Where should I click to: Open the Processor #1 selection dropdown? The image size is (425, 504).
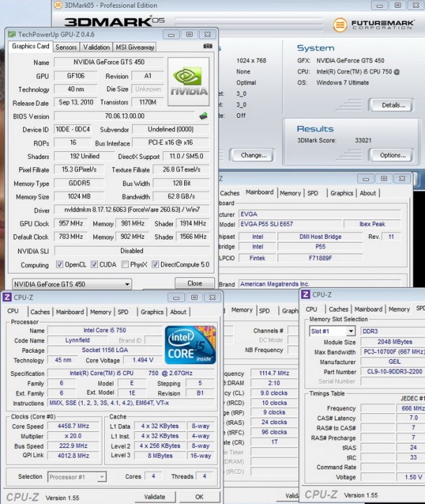[x=77, y=477]
